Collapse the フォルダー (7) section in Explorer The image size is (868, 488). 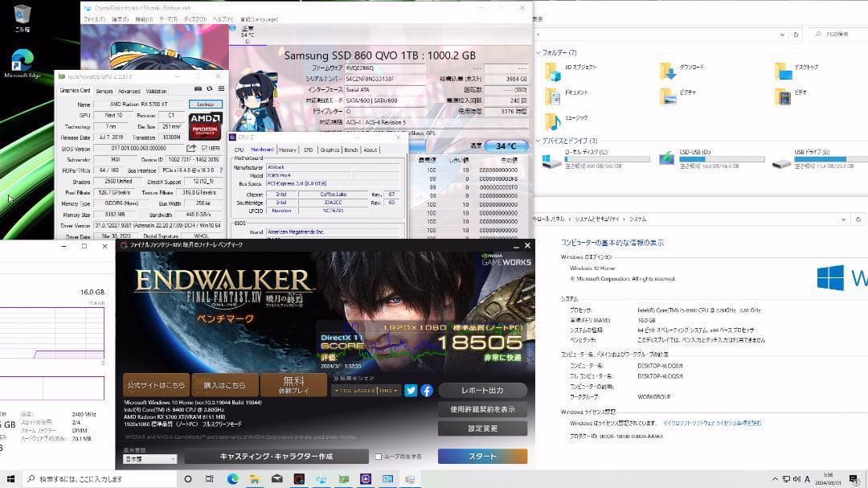[x=538, y=54]
